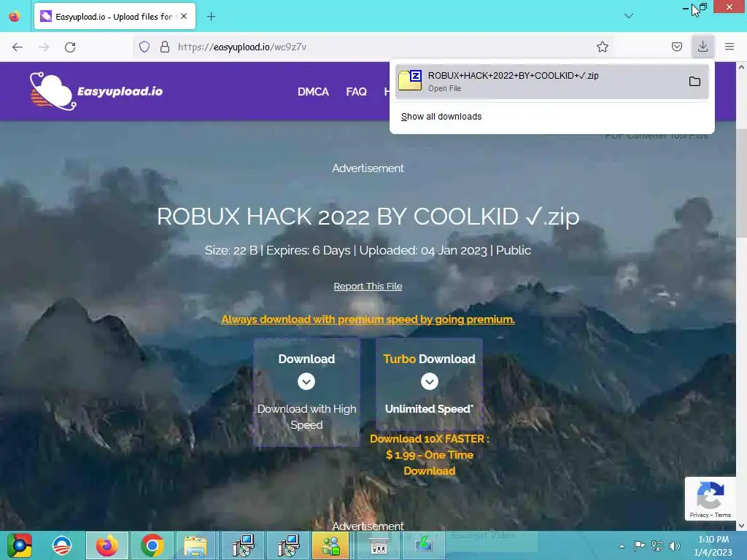747x560 pixels.
Task: Click the forward navigation arrow
Action: [x=44, y=47]
